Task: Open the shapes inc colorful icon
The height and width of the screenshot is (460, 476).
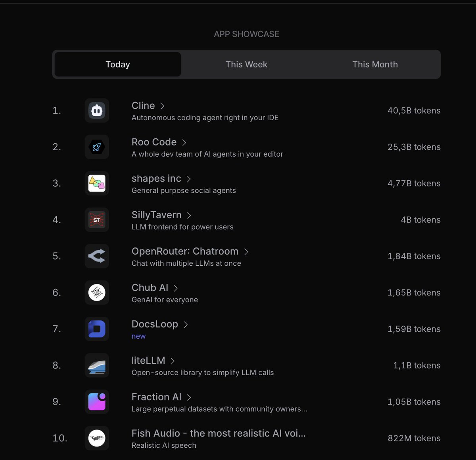Action: (97, 183)
